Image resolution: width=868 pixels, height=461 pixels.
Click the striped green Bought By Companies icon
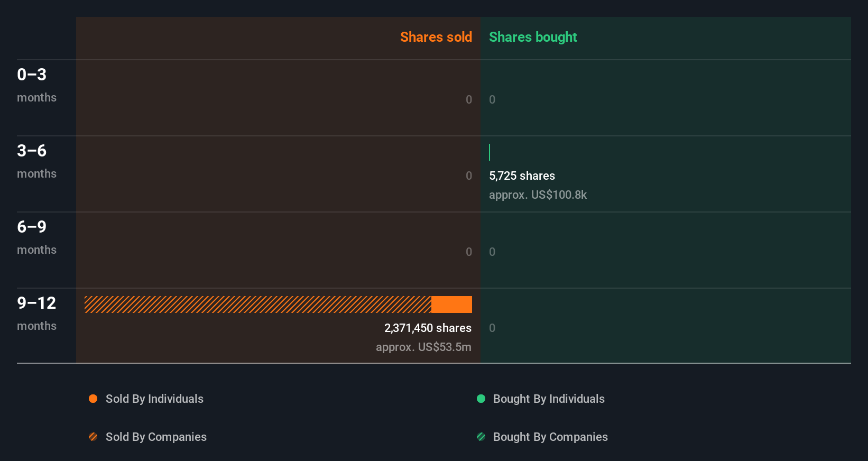pos(481,437)
